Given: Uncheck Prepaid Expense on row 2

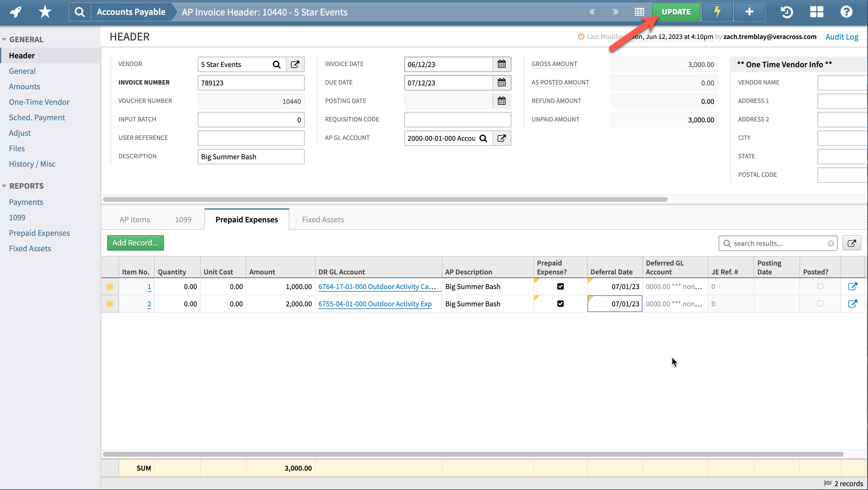Looking at the screenshot, I should 560,304.
